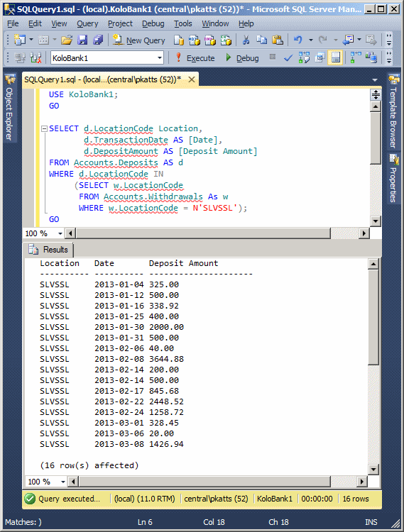Click the New Query button
Image resolution: width=404 pixels, height=532 pixels.
[x=139, y=40]
